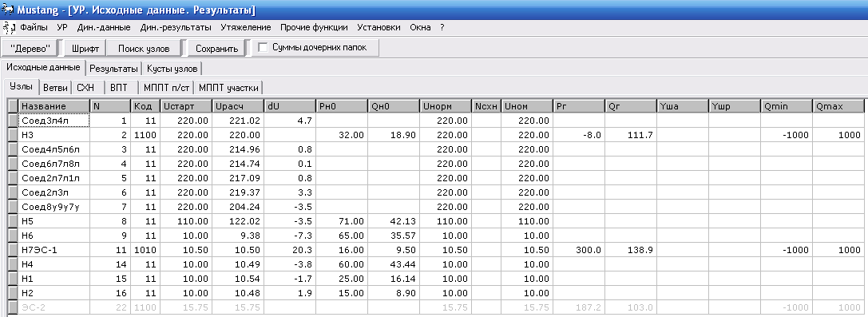Select the МППТ п/ст sub-tab
Screen dimensions: 868x317
[x=166, y=87]
